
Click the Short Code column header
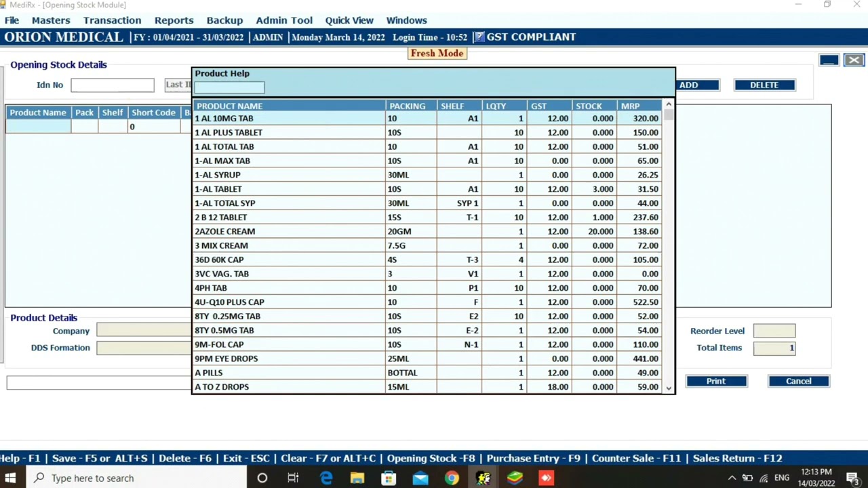point(153,113)
